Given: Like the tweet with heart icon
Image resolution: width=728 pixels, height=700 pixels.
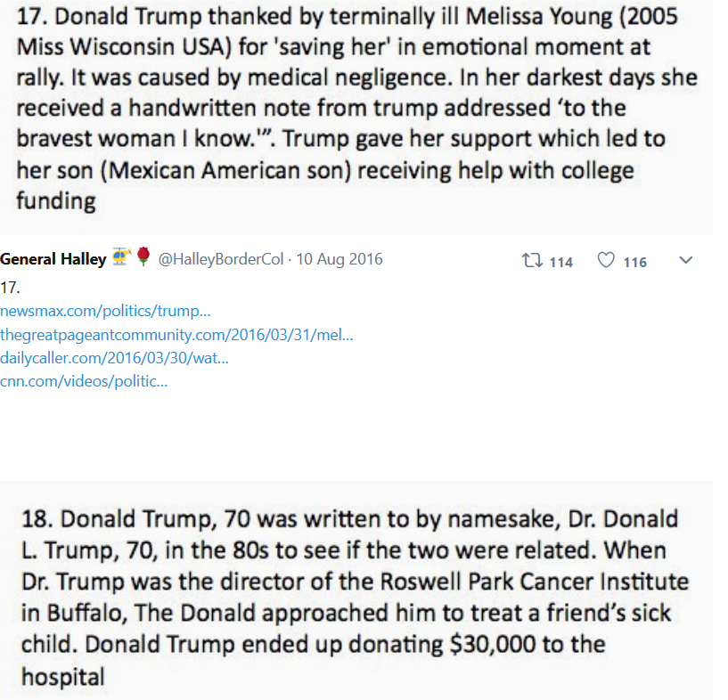Looking at the screenshot, I should (606, 260).
